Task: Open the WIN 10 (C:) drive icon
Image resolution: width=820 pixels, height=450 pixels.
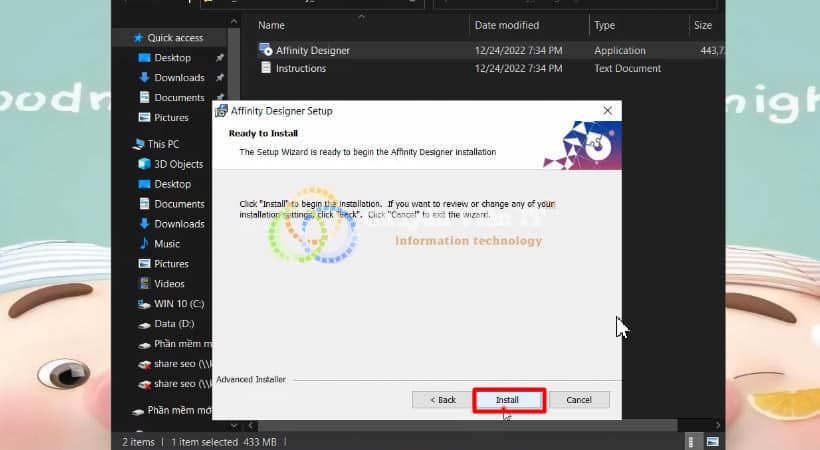Action: point(144,304)
